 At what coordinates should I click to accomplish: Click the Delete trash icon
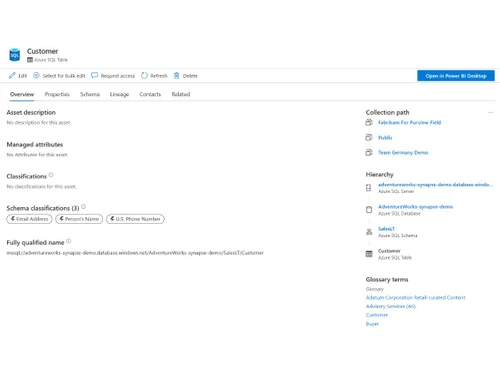177,76
